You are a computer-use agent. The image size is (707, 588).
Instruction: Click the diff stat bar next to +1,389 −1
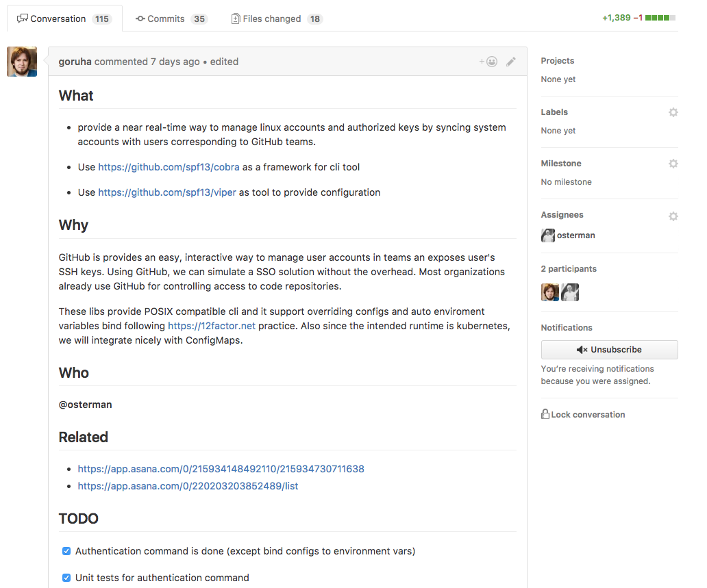point(660,18)
